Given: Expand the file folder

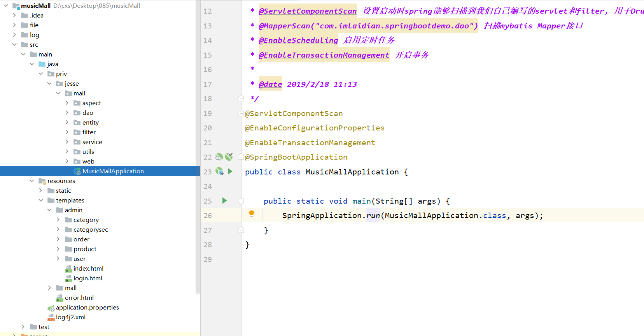Looking at the screenshot, I should pyautogui.click(x=14, y=25).
